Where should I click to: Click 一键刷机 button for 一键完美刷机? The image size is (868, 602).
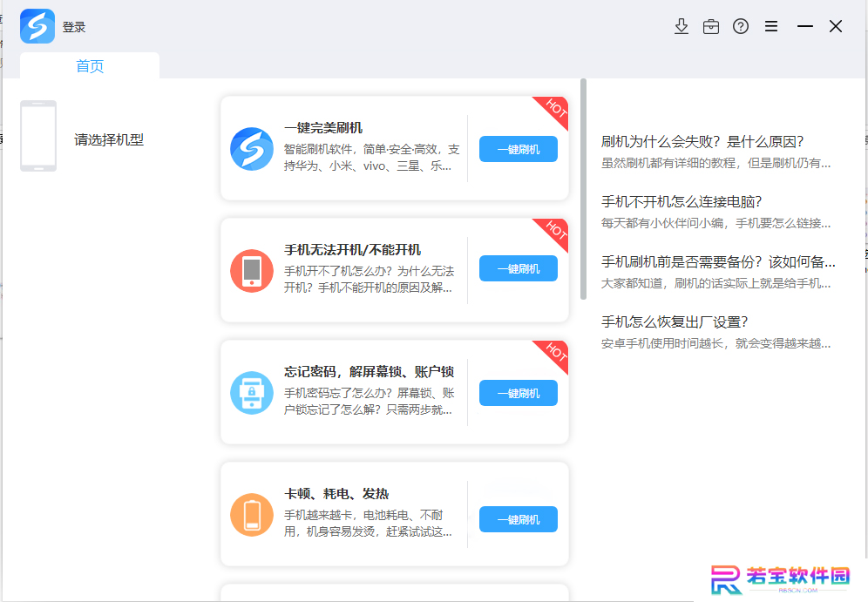pos(519,149)
